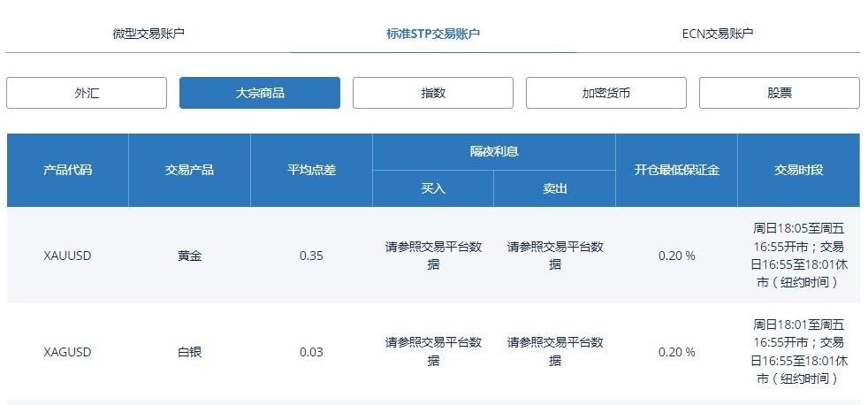
Task: Click the 交易时段 column header
Action: [x=798, y=170]
